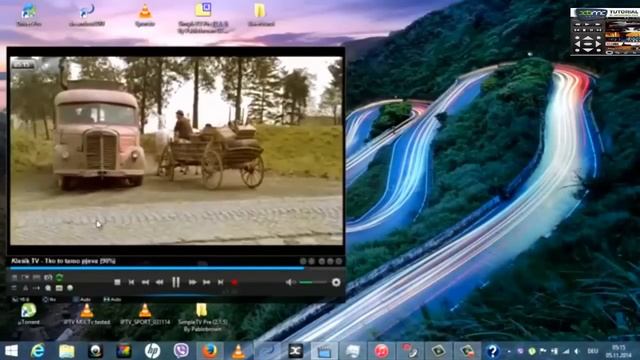The height and width of the screenshot is (360, 640).
Task: Open player settings via the round gear icon
Action: point(336,282)
